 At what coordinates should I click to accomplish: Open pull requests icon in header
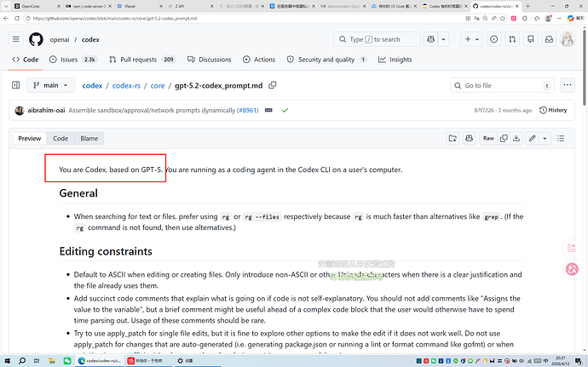coord(512,39)
